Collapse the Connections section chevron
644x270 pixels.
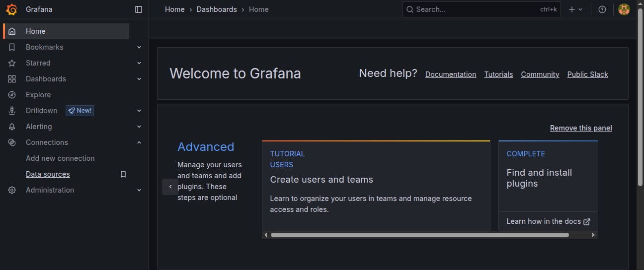139,142
